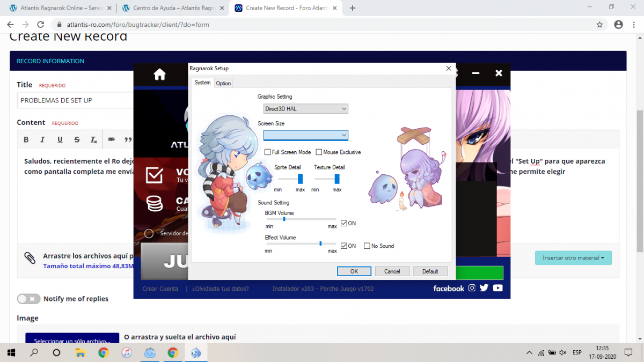The image size is (644, 362).
Task: Click Cancel in Ragnarok Setup
Action: tap(392, 271)
